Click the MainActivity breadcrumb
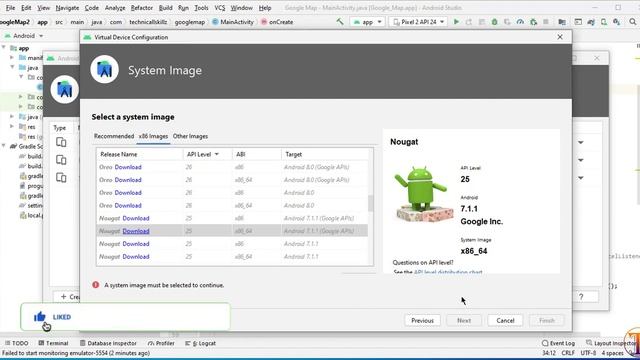The image size is (640, 360). pyautogui.click(x=233, y=22)
